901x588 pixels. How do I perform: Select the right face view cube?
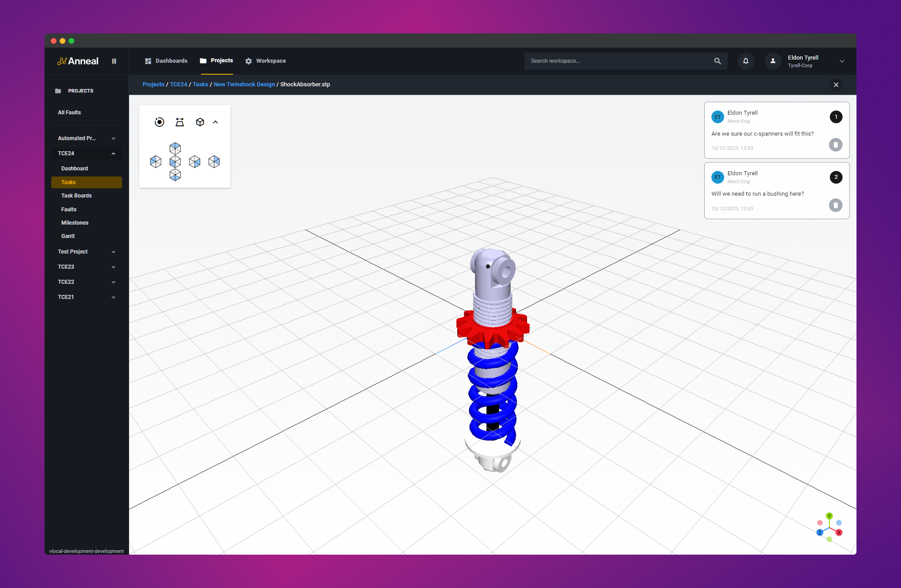click(x=195, y=161)
